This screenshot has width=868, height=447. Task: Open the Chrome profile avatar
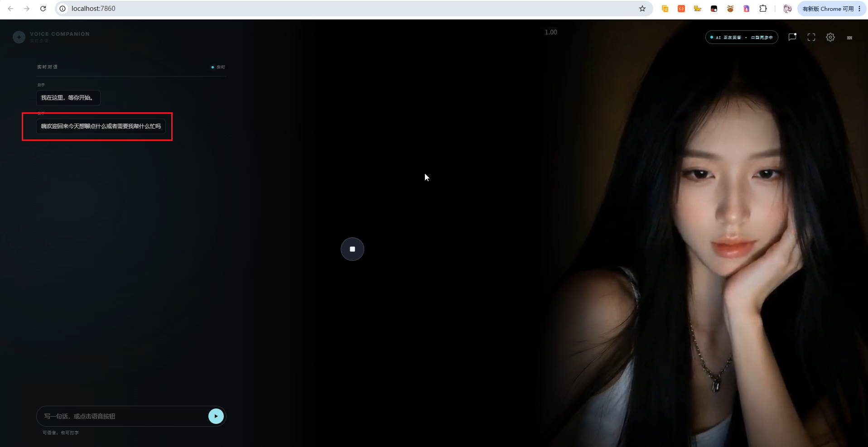click(x=788, y=9)
